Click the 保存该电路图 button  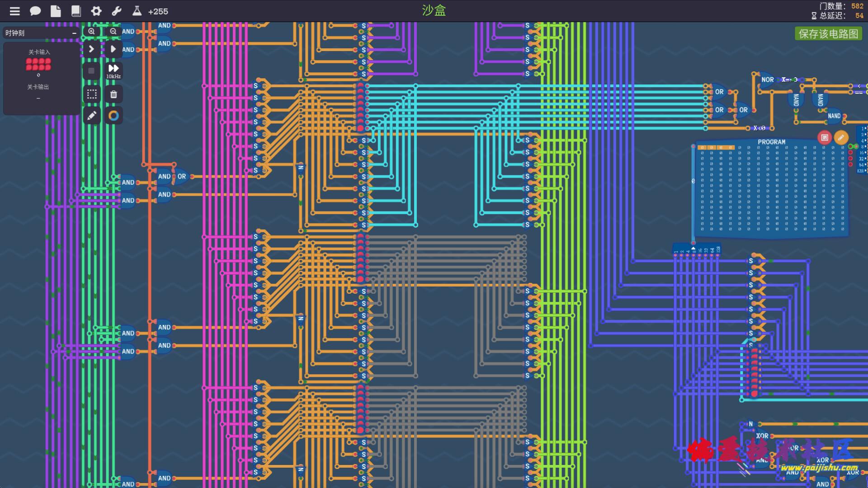828,34
